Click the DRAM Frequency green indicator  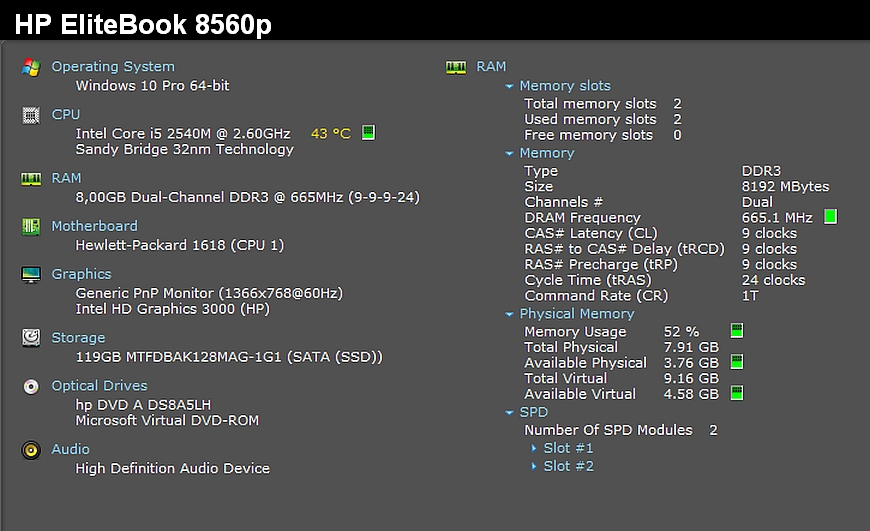pos(830,217)
